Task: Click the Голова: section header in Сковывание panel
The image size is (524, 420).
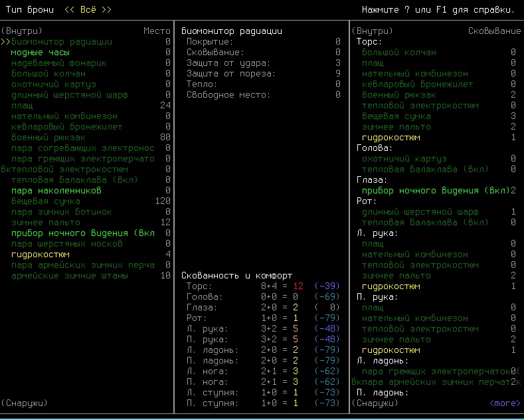Action: [x=375, y=148]
